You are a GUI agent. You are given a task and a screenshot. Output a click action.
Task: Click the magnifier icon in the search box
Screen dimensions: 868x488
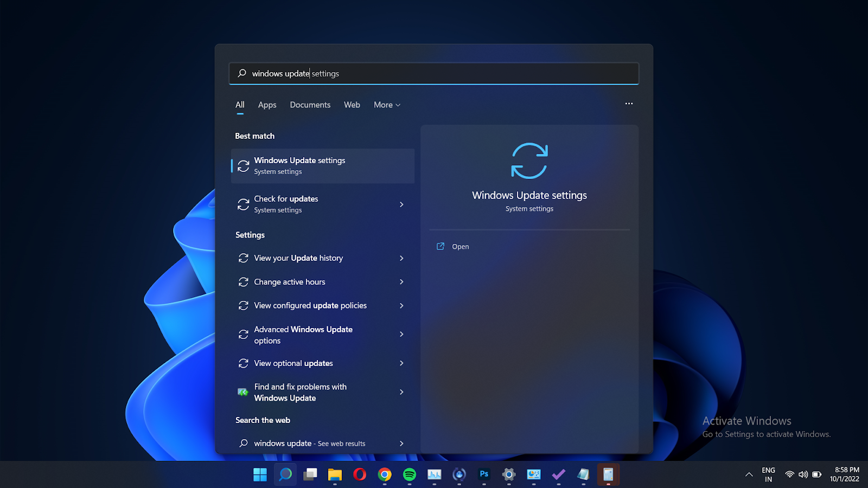[x=242, y=73]
